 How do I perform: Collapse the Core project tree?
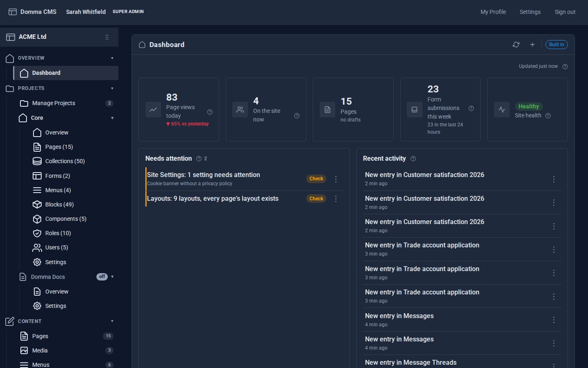[112, 118]
